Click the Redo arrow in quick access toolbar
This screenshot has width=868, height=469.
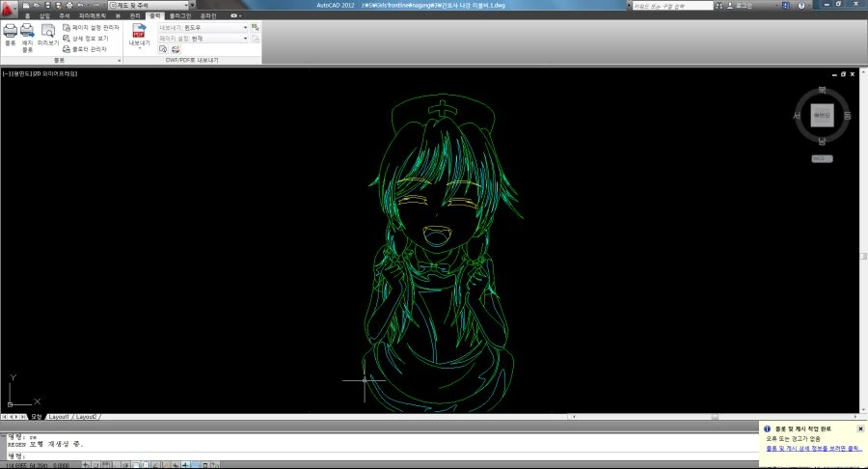[95, 5]
